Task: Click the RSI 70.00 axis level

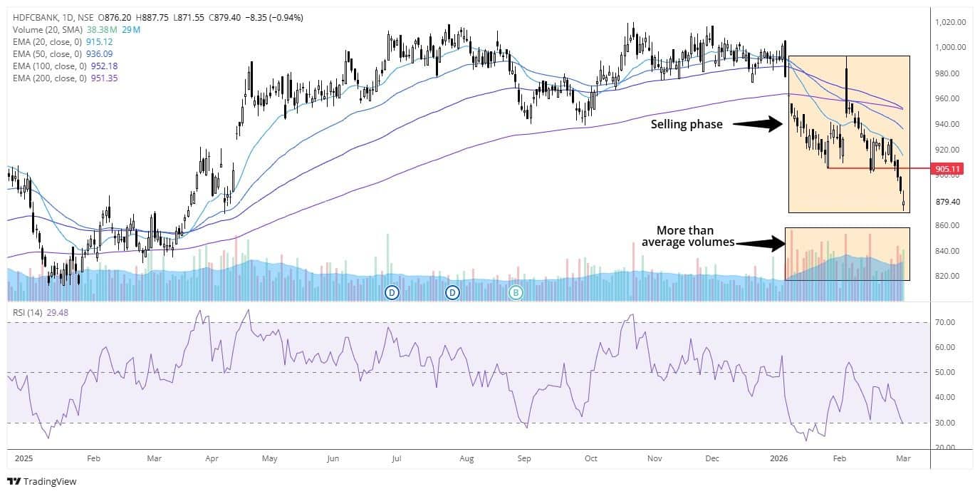Action: click(x=945, y=322)
